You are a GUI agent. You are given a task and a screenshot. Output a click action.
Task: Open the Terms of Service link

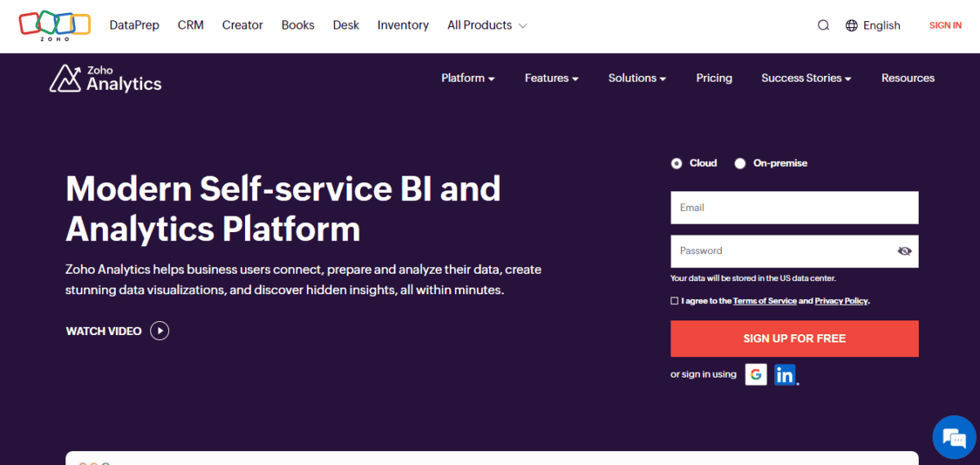pyautogui.click(x=764, y=301)
